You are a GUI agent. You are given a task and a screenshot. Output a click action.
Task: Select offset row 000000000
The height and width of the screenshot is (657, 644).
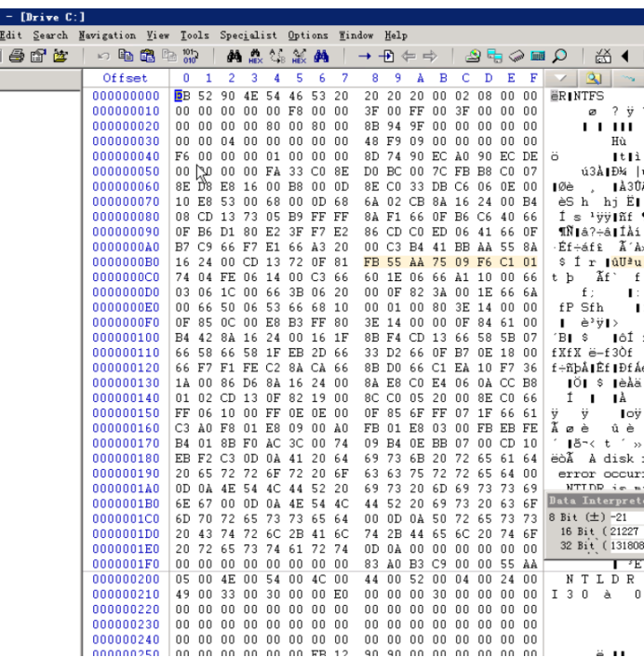tap(126, 96)
